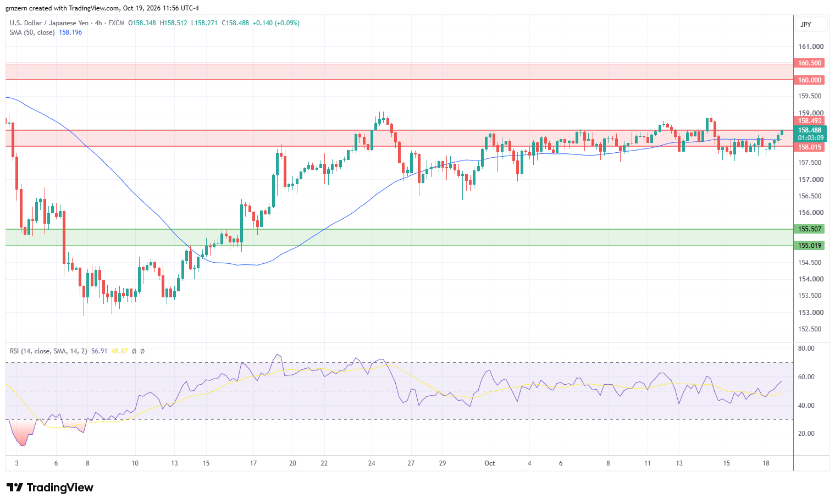Click the 159.500 price axis label
The width and height of the screenshot is (835, 504).
pyautogui.click(x=811, y=96)
